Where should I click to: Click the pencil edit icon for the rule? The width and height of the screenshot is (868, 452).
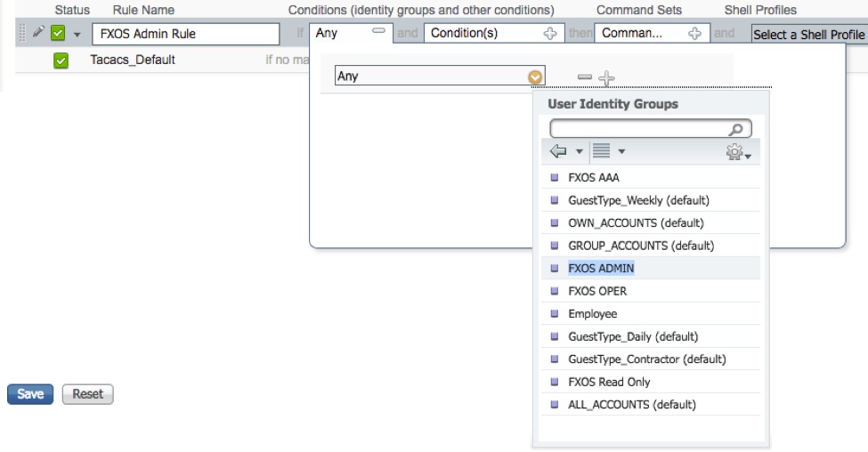click(x=37, y=33)
